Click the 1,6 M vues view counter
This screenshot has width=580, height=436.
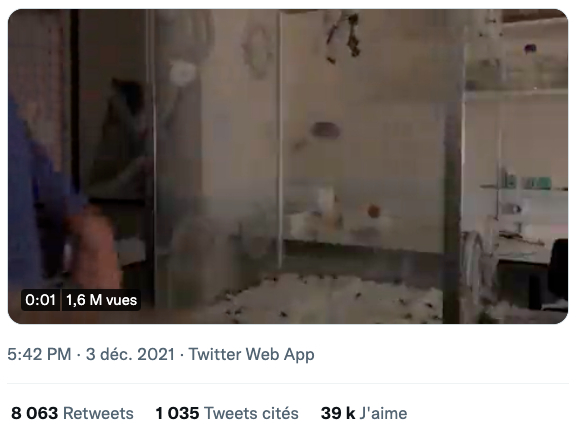(x=101, y=300)
